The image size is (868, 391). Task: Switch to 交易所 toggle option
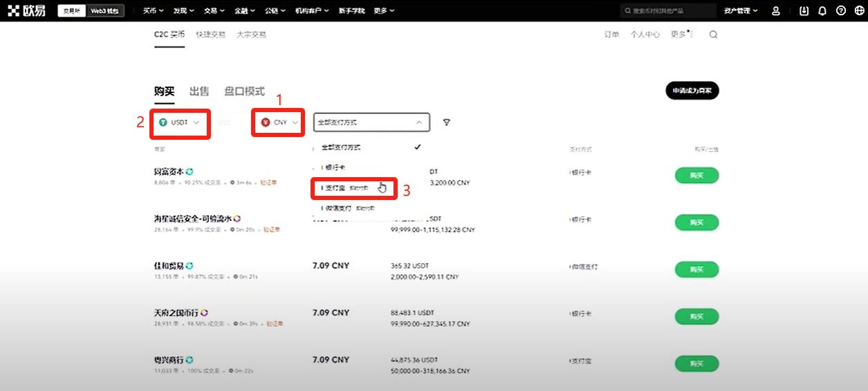[x=71, y=11]
